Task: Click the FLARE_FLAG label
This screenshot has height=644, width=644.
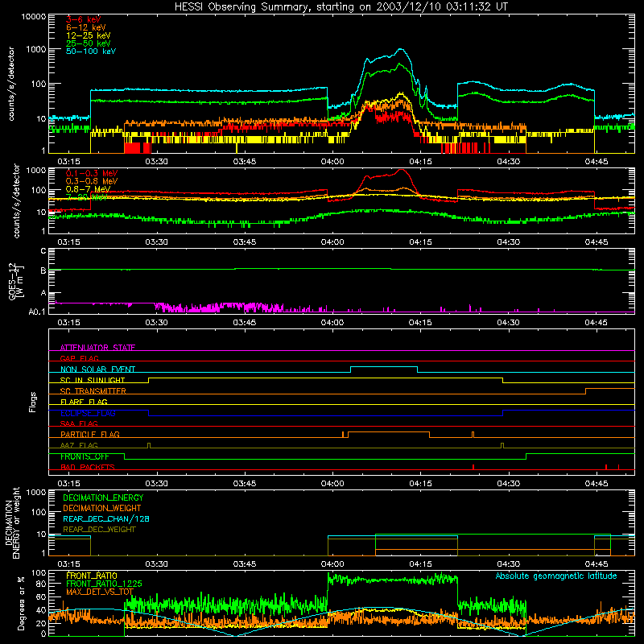Action: pos(84,402)
